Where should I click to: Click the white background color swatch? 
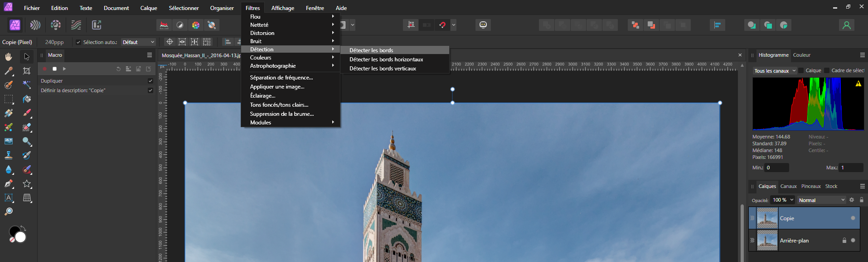coord(20,237)
